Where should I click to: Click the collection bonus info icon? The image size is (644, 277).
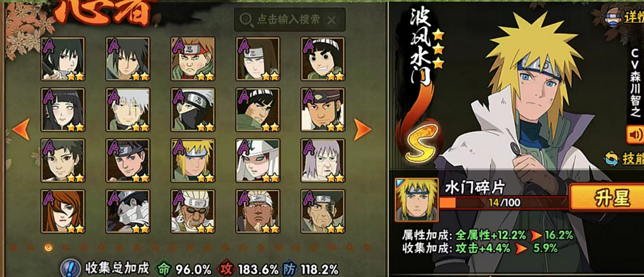click(x=70, y=269)
